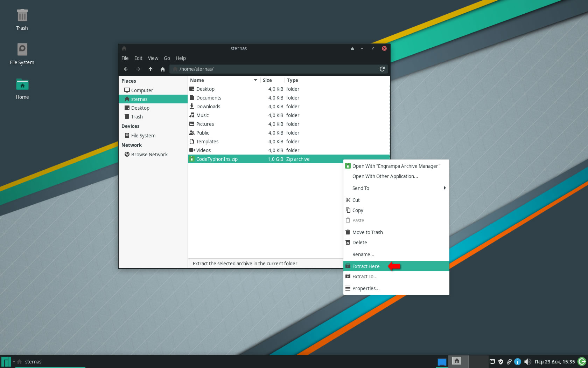The image size is (588, 368).
Task: Click the home folder toolbar icon
Action: 162,69
